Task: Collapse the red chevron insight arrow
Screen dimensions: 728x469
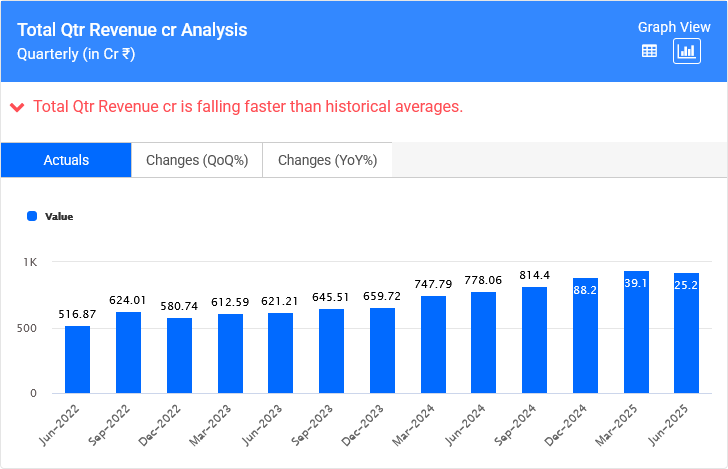Action: (x=17, y=107)
